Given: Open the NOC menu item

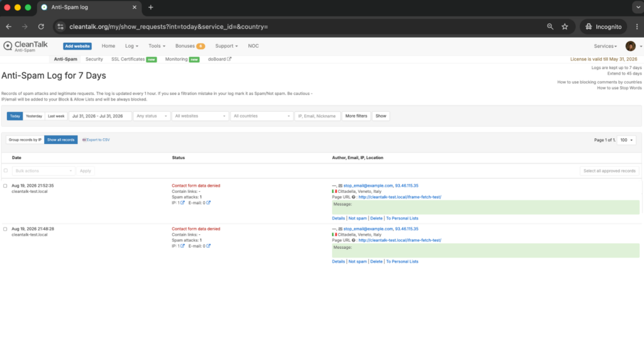Looking at the screenshot, I should (x=253, y=46).
